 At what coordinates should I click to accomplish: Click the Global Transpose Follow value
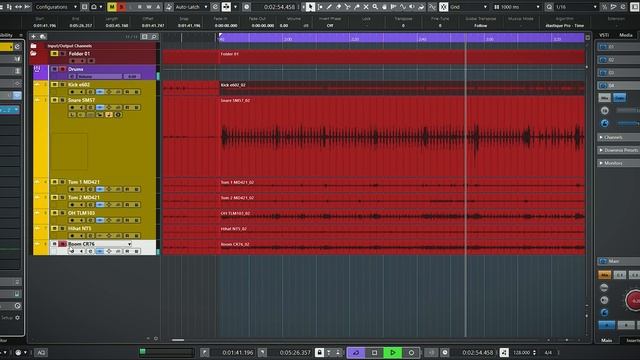click(480, 25)
